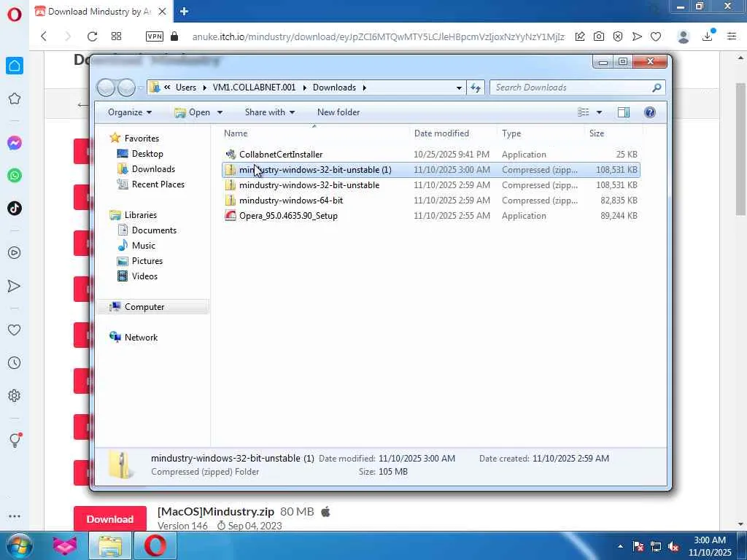
Task: Expand address bar previous locations dropdown
Action: [x=459, y=87]
